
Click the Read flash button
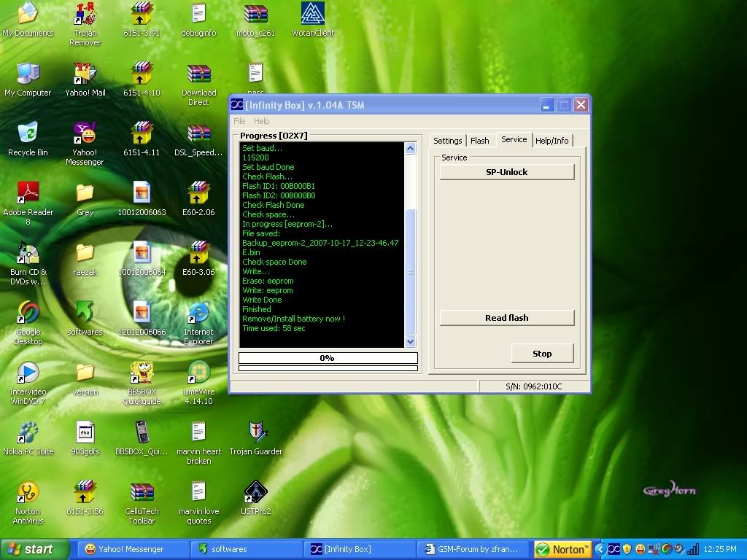coord(507,318)
